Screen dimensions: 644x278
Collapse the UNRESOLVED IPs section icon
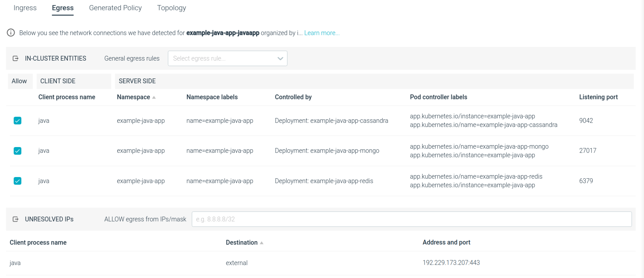pyautogui.click(x=15, y=219)
